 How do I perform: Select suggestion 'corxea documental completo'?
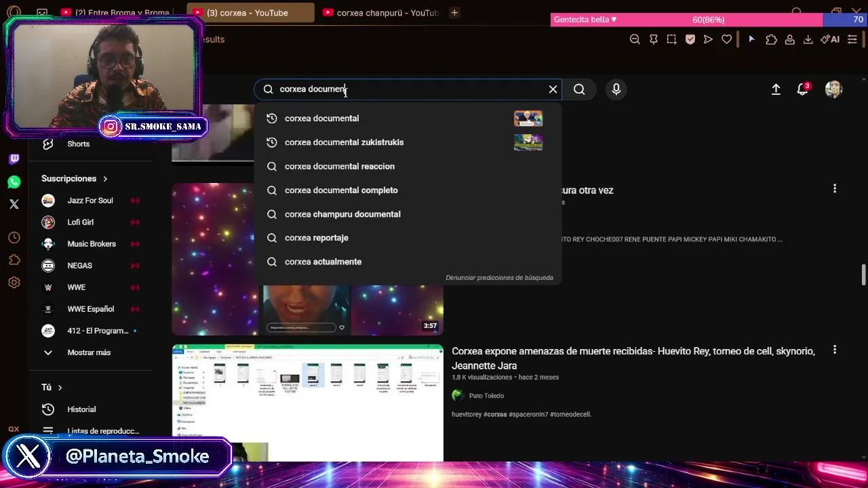click(x=408, y=190)
